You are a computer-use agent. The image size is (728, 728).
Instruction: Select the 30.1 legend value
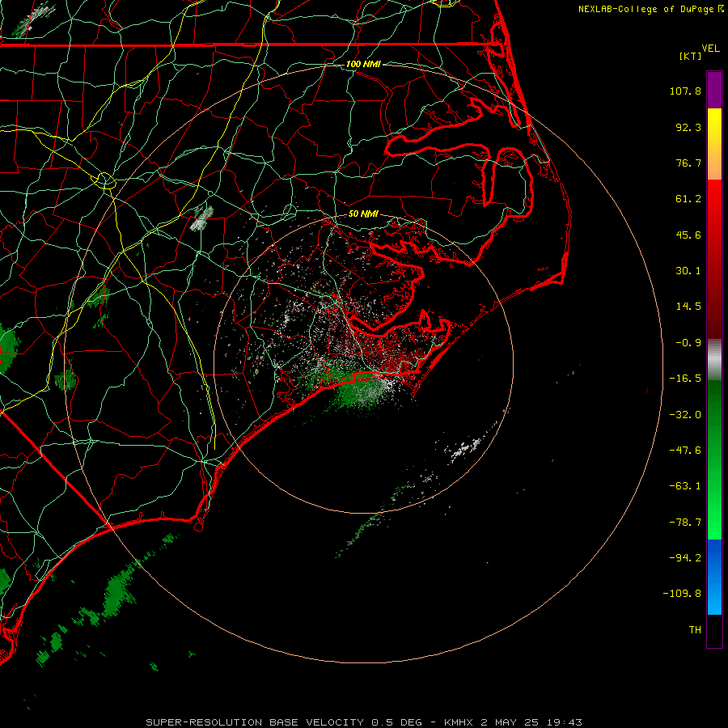(x=688, y=271)
